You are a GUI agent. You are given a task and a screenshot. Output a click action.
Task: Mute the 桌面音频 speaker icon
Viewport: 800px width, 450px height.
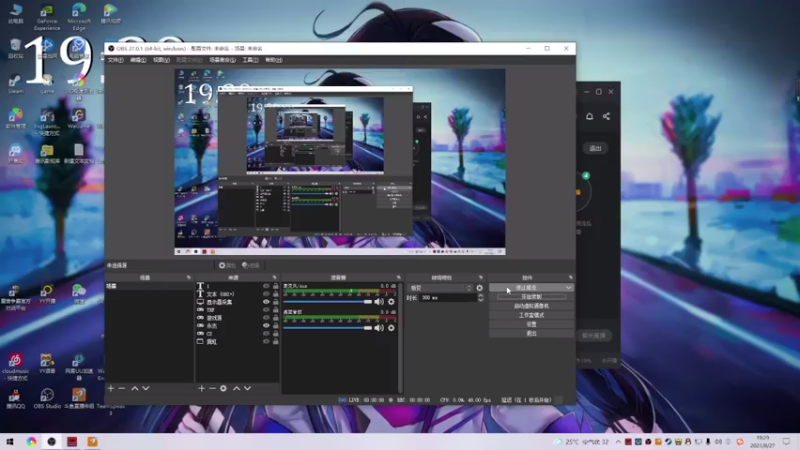(x=379, y=328)
